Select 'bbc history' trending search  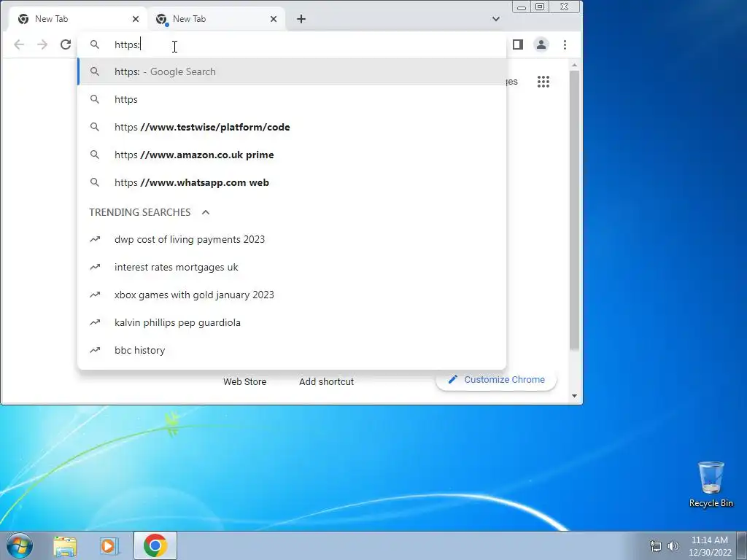coord(292,350)
